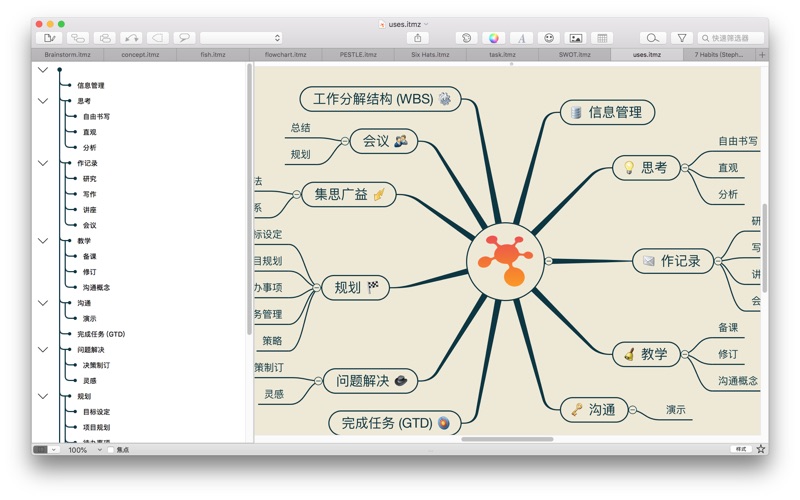This screenshot has width=800, height=500.
Task: Collapse the 思考 branch on the map
Action: coord(685,167)
